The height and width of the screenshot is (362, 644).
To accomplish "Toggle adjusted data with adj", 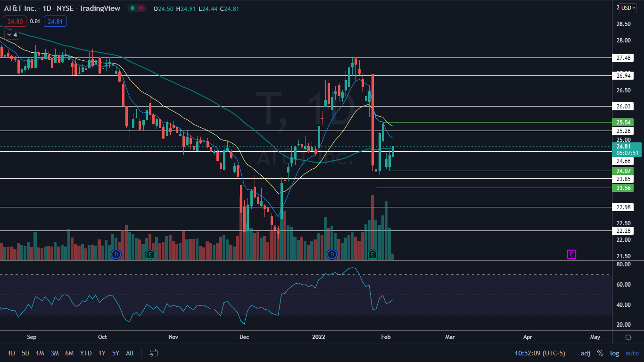I will click(585, 353).
